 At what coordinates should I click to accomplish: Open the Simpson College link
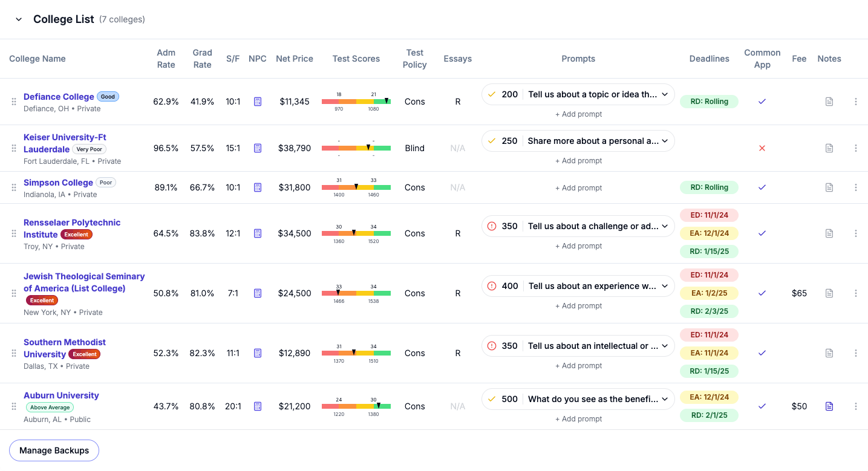tap(58, 183)
